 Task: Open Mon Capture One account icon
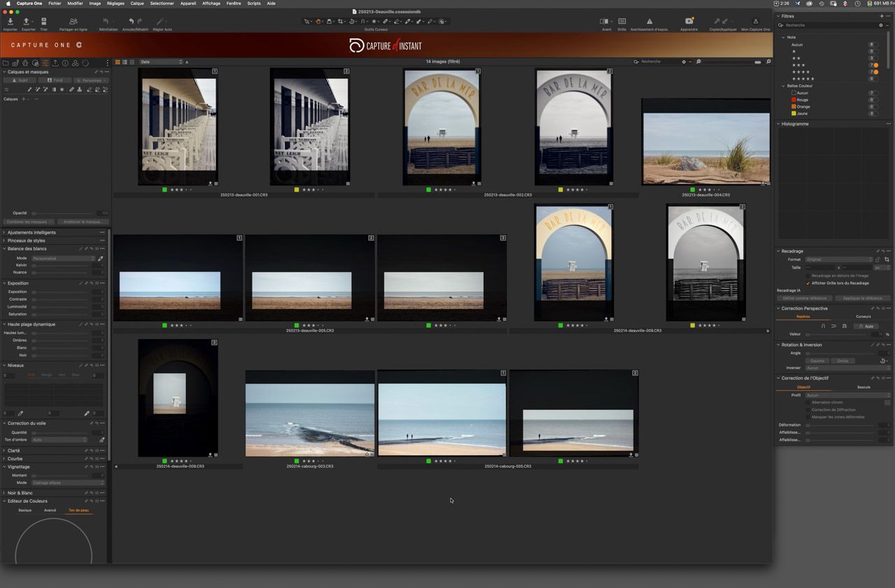pos(755,22)
